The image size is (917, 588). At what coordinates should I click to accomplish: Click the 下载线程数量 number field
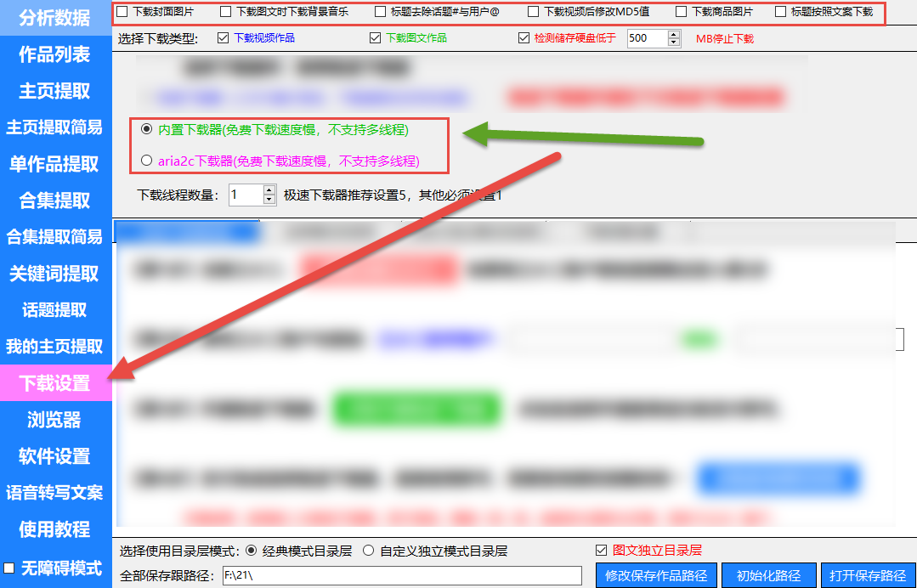coord(246,195)
